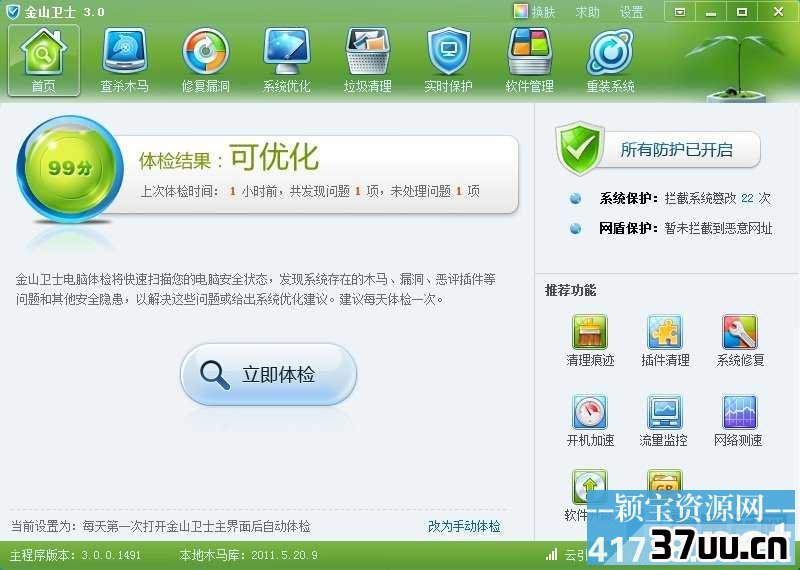Open the 求助 help menu
Viewport: 800px width, 570px height.
coord(587,12)
